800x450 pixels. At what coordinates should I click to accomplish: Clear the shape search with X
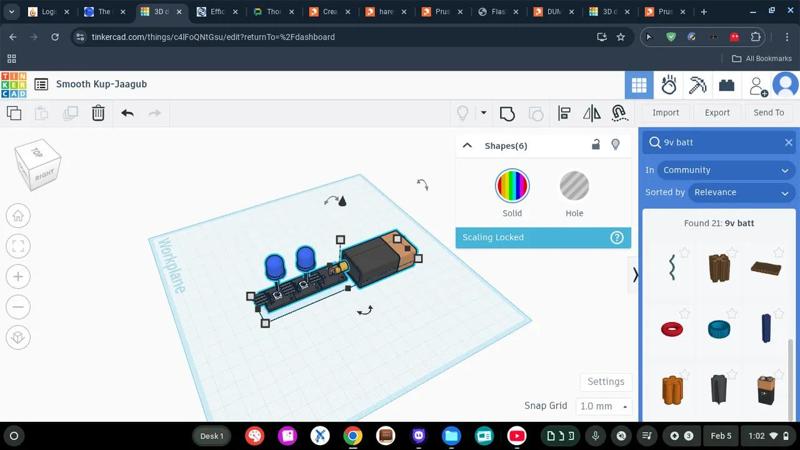[x=788, y=142]
